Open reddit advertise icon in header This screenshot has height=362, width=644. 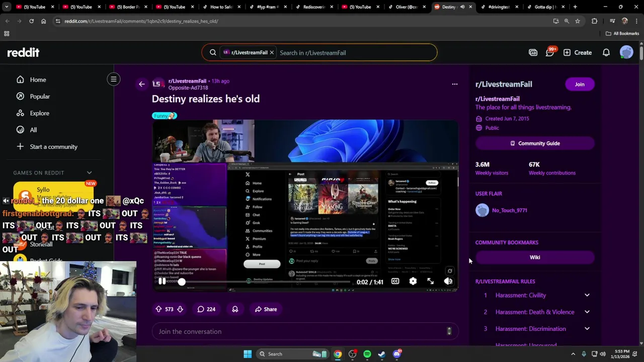(x=533, y=53)
